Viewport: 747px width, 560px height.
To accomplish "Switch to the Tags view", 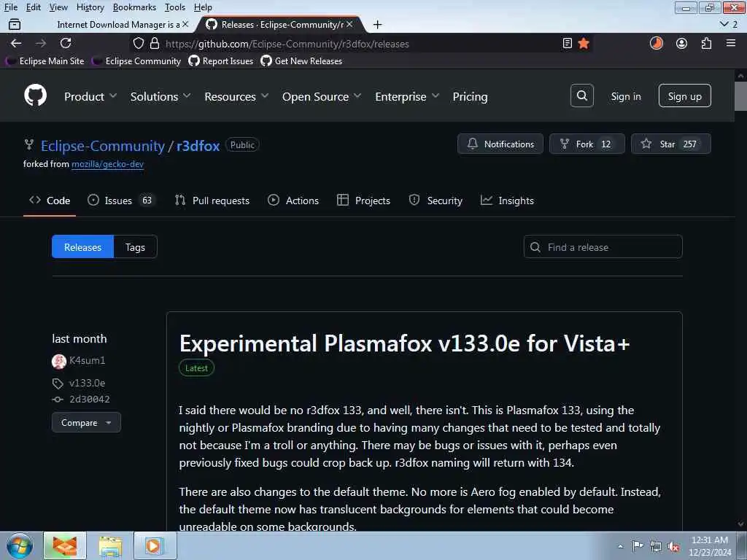I will 135,246.
